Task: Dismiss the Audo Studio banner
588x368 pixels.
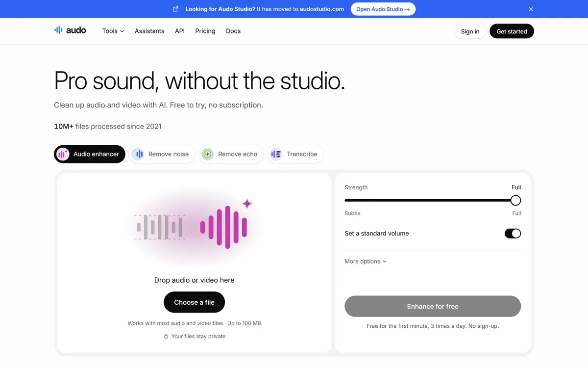Action: (531, 9)
